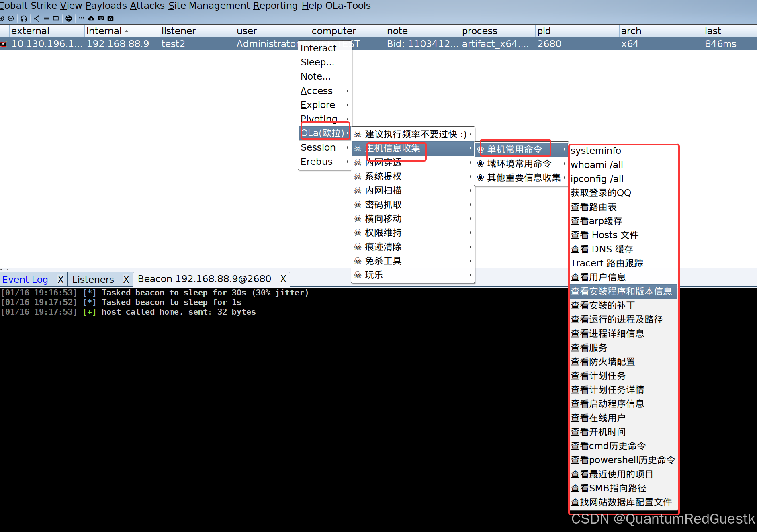The image size is (757, 532).
Task: Sort by the last column header
Action: (x=730, y=31)
